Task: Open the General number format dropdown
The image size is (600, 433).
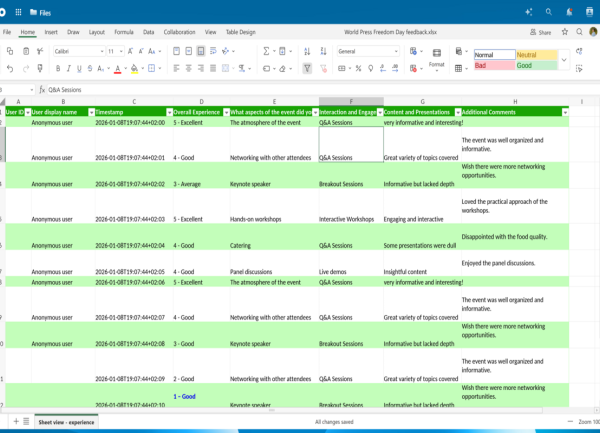Action: pyautogui.click(x=396, y=51)
